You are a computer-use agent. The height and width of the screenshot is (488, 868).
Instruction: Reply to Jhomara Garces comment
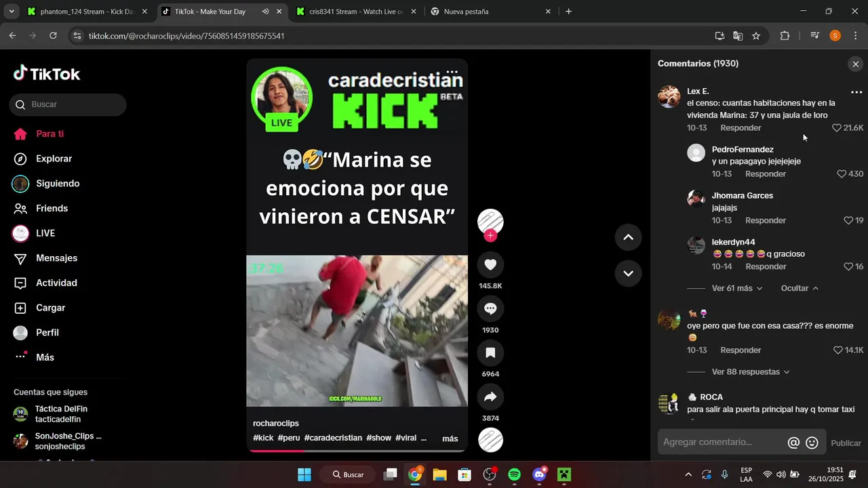coord(766,220)
